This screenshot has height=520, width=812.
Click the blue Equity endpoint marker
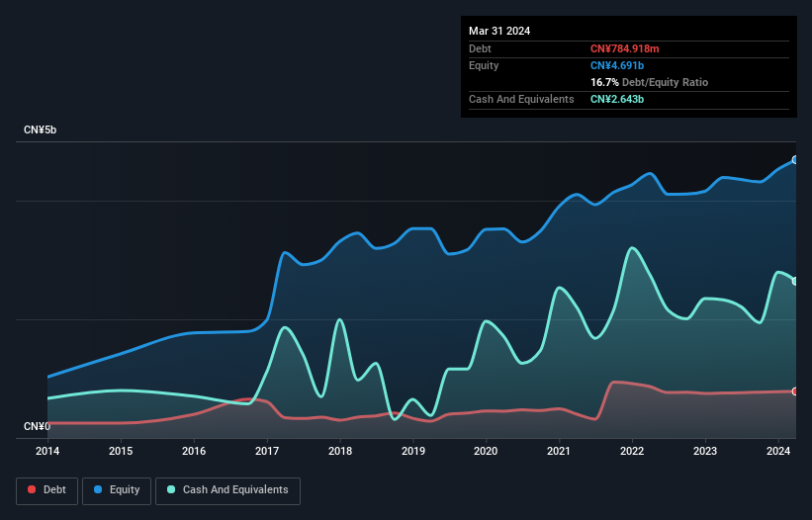click(795, 160)
